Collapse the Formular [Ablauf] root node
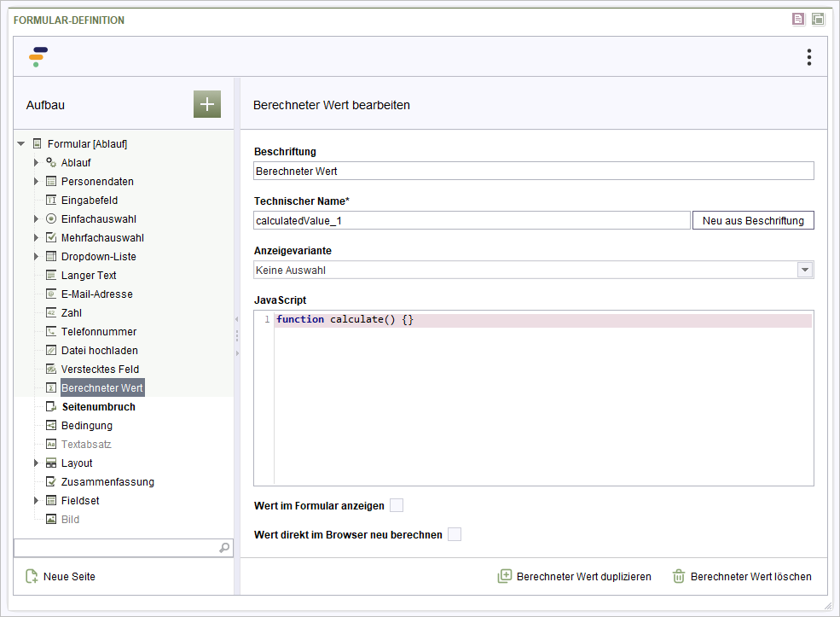 tap(20, 143)
